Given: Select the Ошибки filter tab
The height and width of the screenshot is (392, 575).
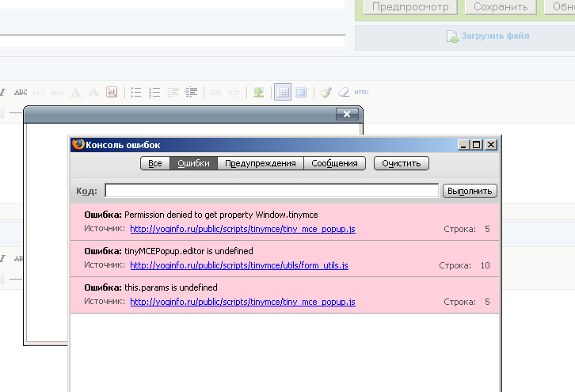Looking at the screenshot, I should pos(193,164).
